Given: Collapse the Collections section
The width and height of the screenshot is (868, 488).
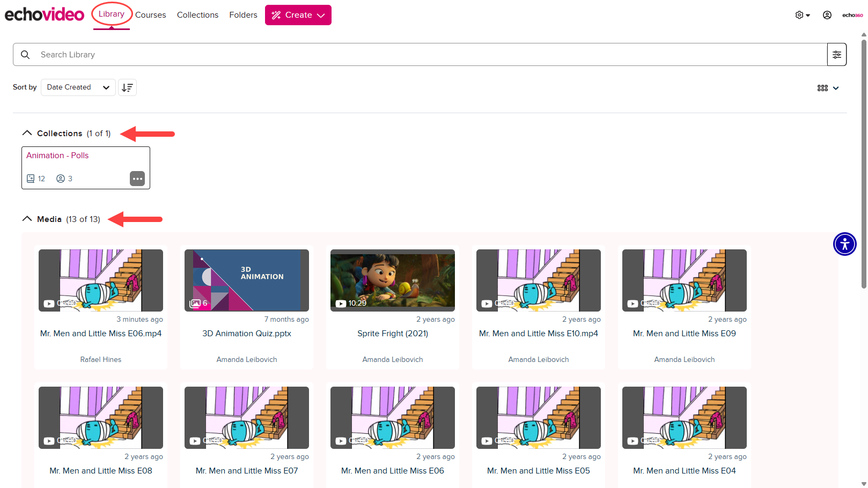Looking at the screenshot, I should point(27,132).
